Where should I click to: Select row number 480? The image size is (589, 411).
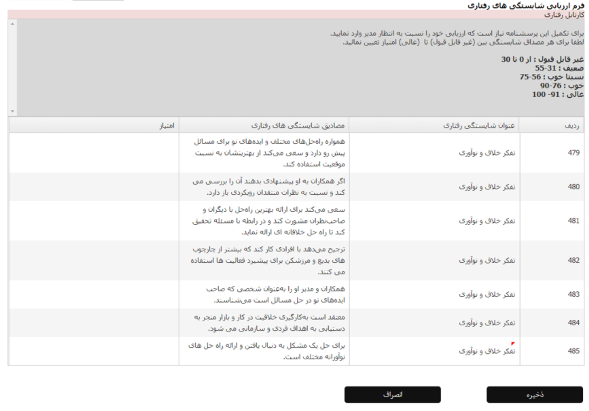[x=574, y=187]
